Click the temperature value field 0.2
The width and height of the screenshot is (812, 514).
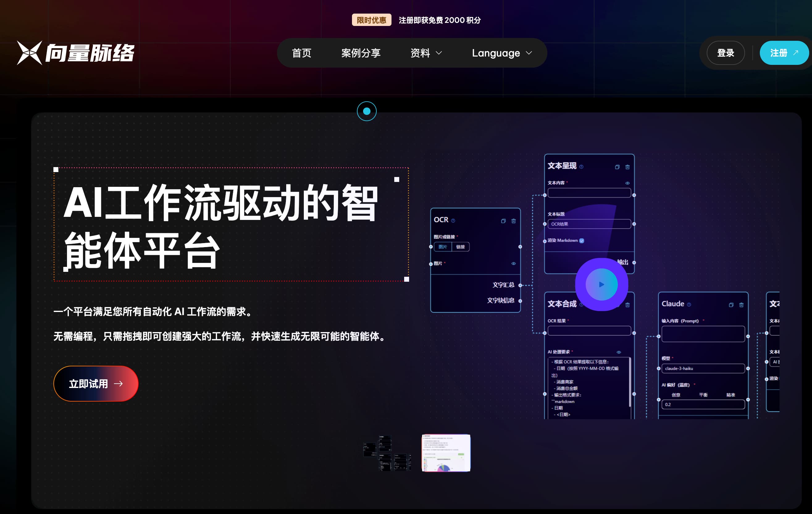click(703, 404)
